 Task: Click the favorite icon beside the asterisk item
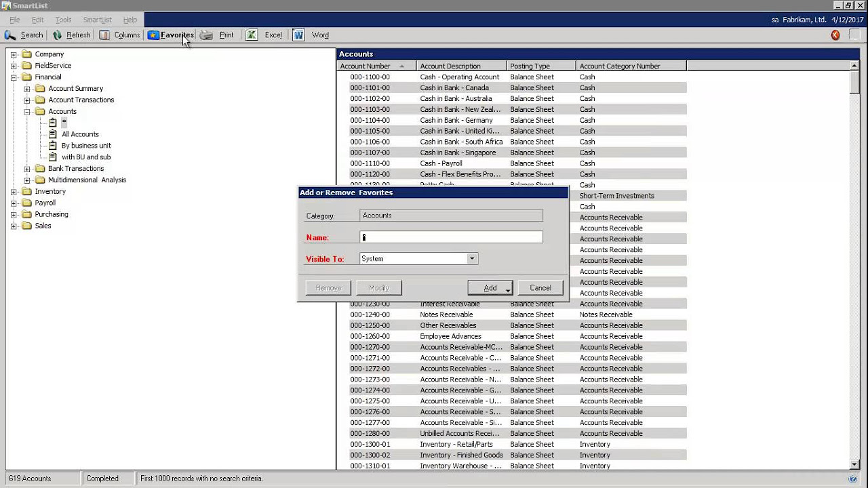coord(53,123)
